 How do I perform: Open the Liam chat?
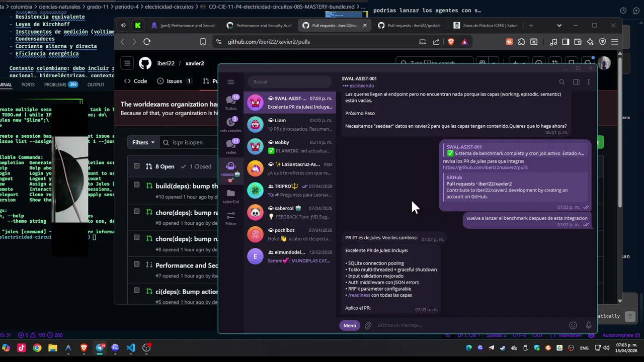289,125
